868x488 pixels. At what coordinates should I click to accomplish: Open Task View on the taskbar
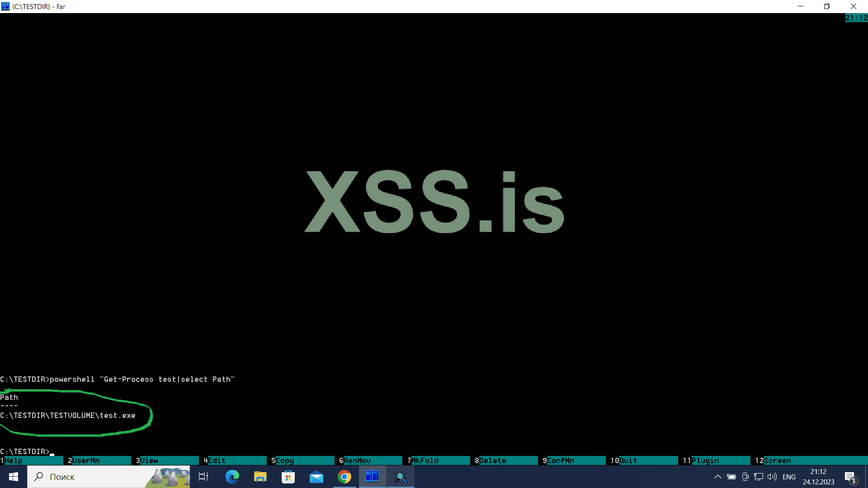pos(203,477)
